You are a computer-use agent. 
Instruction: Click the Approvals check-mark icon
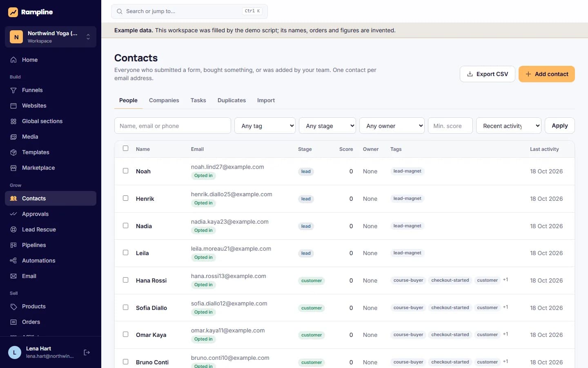pos(13,214)
